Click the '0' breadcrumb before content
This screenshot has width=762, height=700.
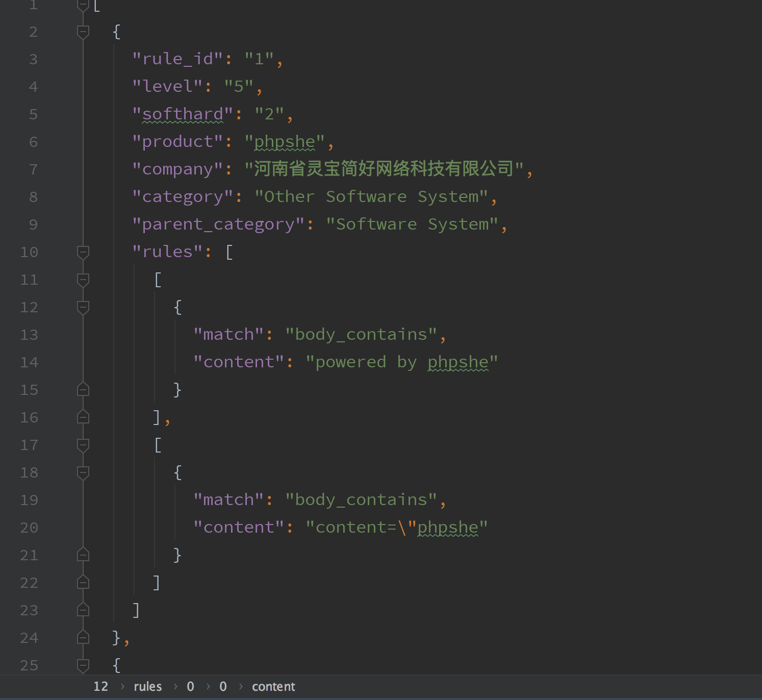click(x=223, y=687)
